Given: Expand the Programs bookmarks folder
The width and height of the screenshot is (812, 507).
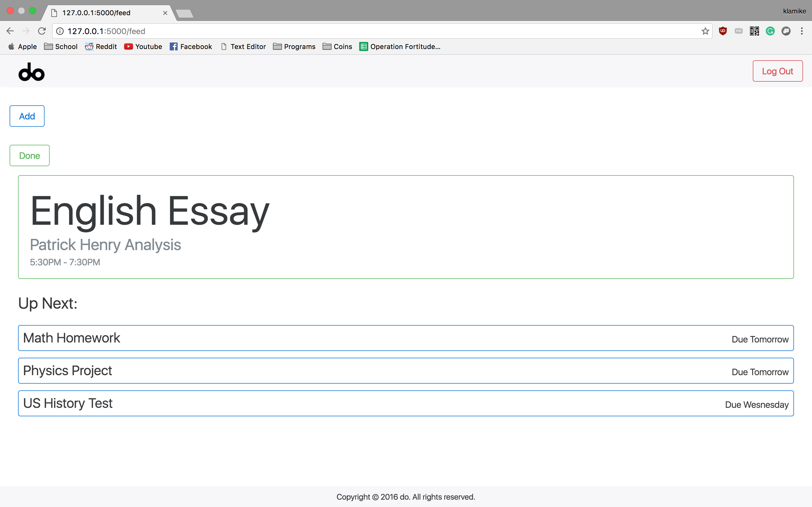Looking at the screenshot, I should click(294, 46).
